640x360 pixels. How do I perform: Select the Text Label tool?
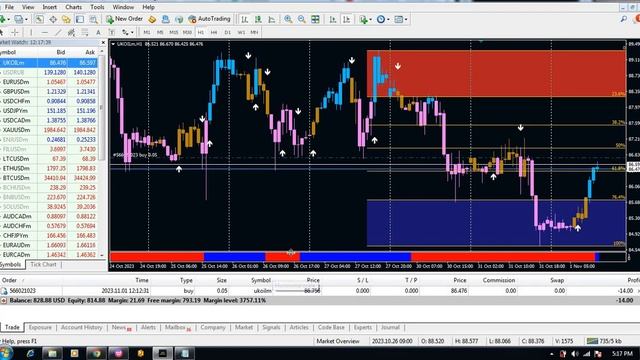(111, 32)
